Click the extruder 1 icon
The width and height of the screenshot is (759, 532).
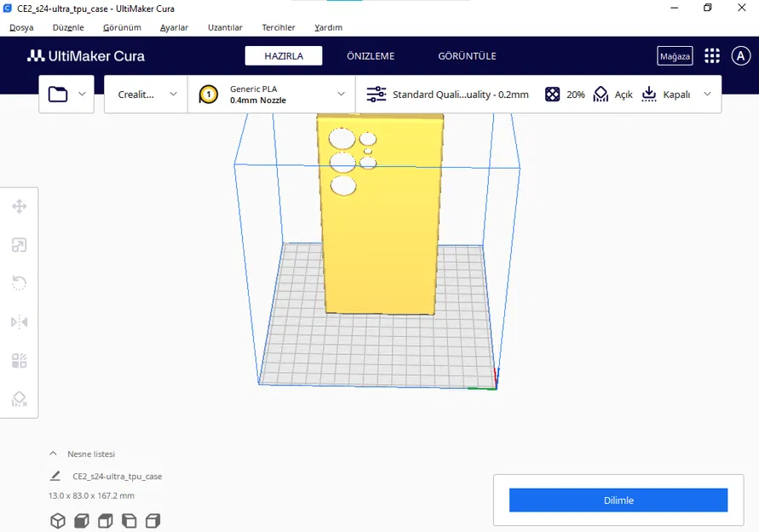point(209,94)
